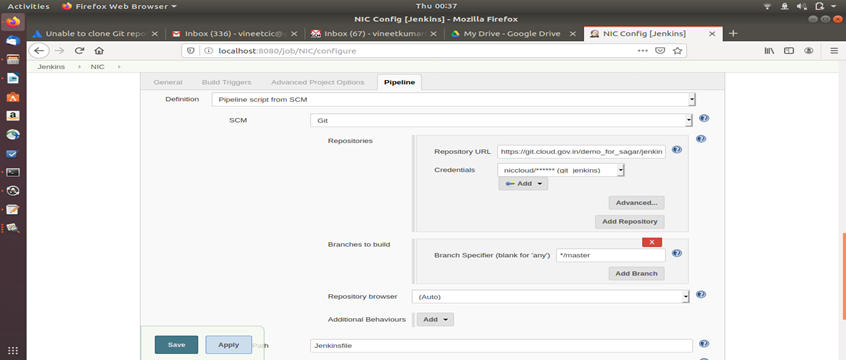Delete the branch with red X button
The height and width of the screenshot is (360, 846).
(x=652, y=242)
